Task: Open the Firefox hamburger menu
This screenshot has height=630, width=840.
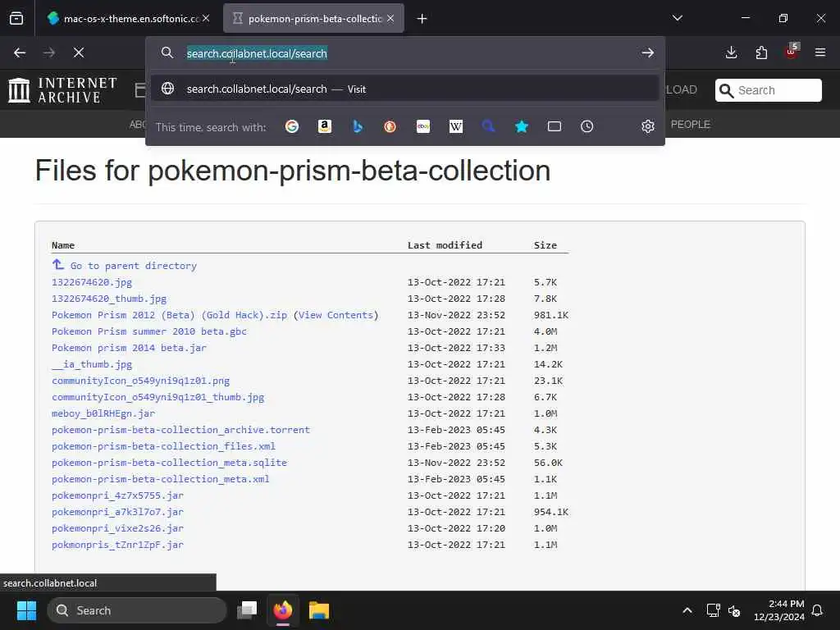Action: 820,52
